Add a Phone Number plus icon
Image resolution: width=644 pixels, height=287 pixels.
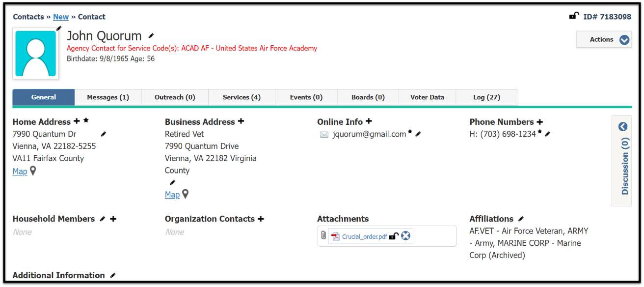pyautogui.click(x=540, y=122)
